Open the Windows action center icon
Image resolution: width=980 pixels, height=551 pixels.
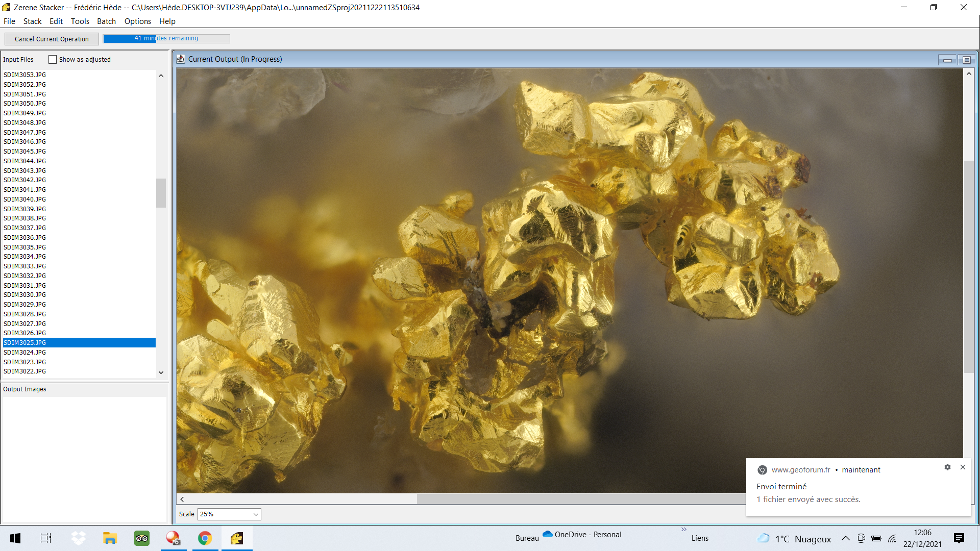tap(959, 538)
